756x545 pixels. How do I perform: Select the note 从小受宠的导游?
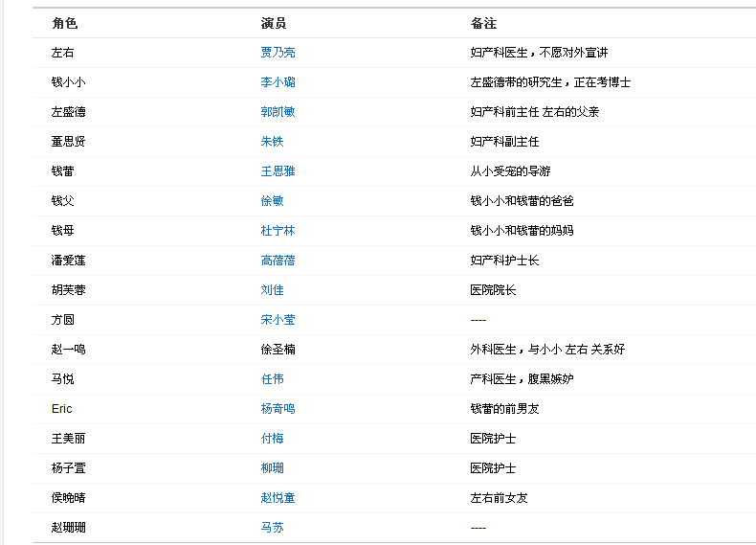(x=511, y=171)
